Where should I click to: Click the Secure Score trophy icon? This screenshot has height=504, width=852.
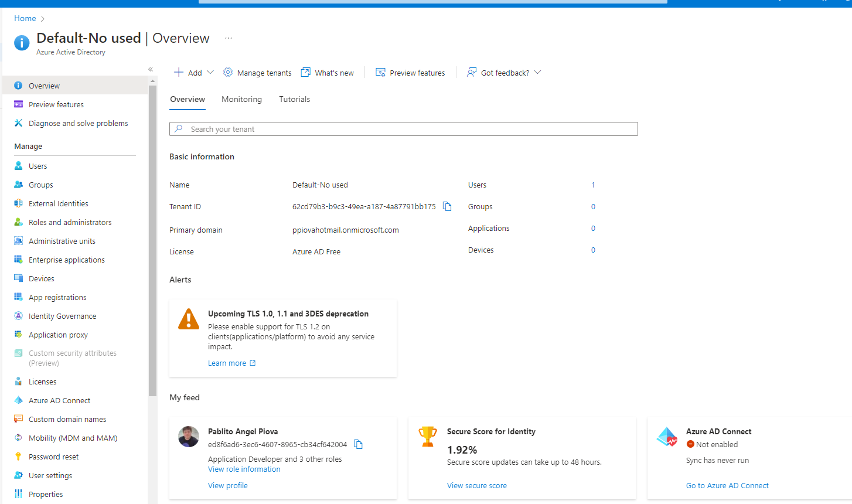click(x=428, y=437)
